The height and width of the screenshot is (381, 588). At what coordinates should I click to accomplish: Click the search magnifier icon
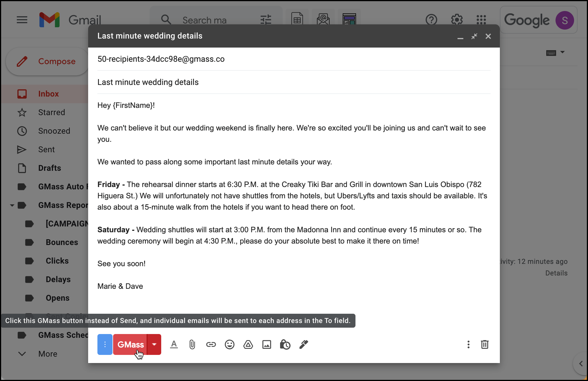[166, 20]
